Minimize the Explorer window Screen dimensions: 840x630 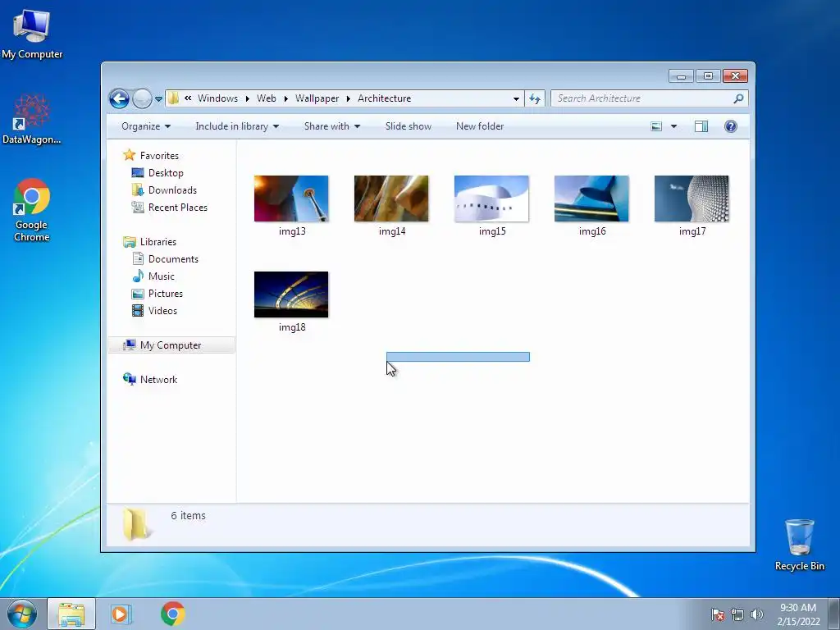(x=682, y=76)
